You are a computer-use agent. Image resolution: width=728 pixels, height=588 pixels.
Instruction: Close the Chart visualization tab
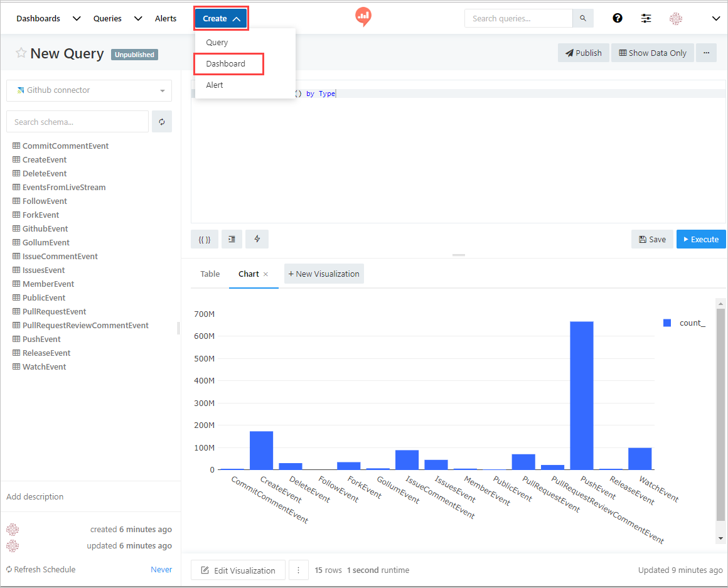coord(265,274)
